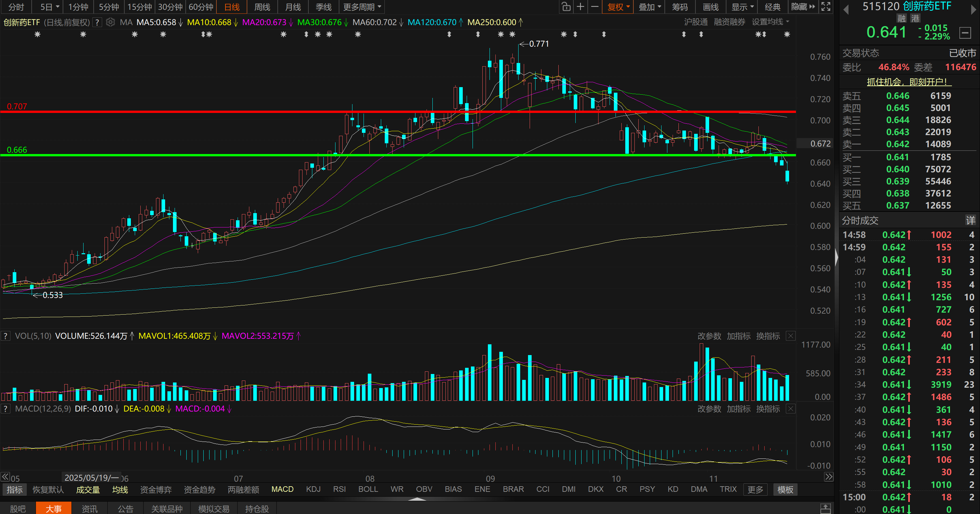Zoom out the chart with the minus icon
This screenshot has height=514, width=980.
point(595,7)
